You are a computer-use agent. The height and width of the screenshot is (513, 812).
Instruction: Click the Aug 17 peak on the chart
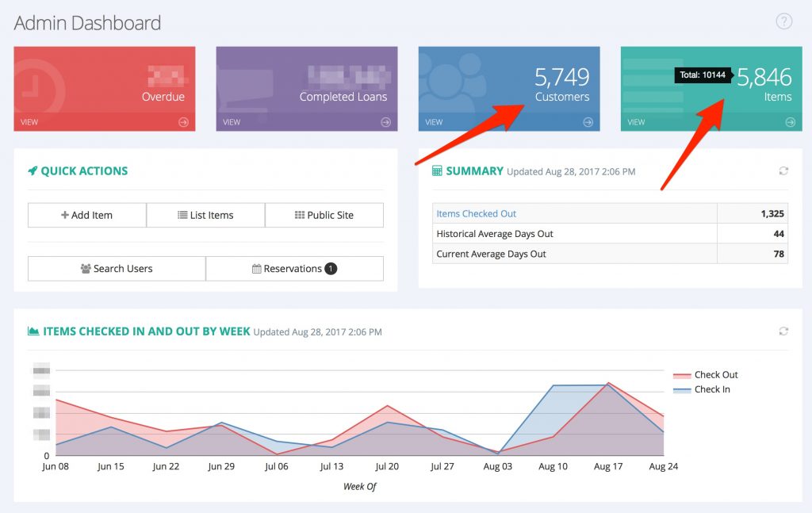click(x=608, y=384)
